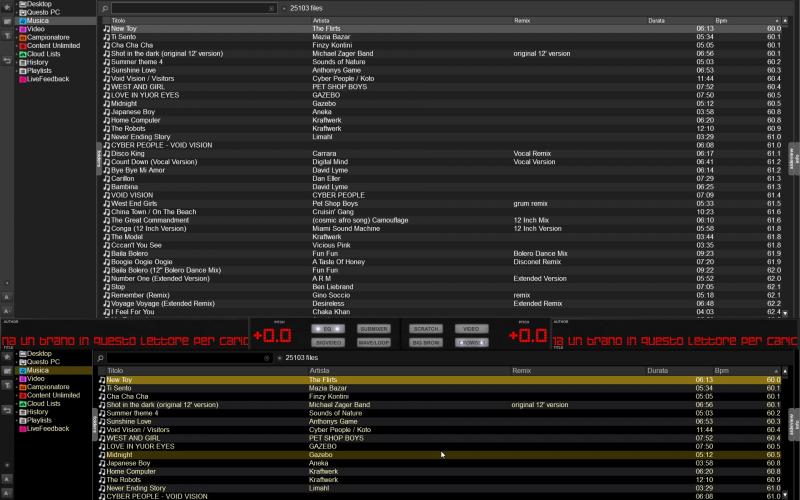Toggle the EQ panel button
The image size is (800, 500).
click(x=328, y=329)
